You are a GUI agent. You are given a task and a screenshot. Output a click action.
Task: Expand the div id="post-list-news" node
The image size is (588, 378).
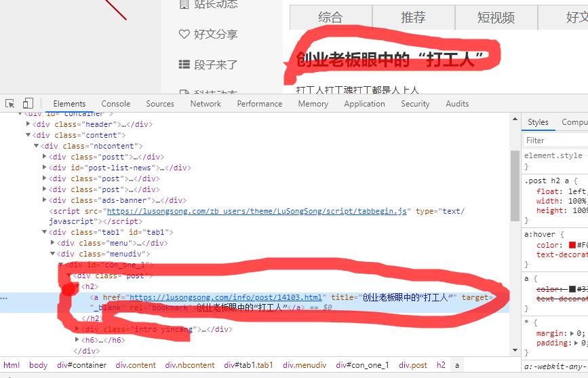[x=45, y=167]
